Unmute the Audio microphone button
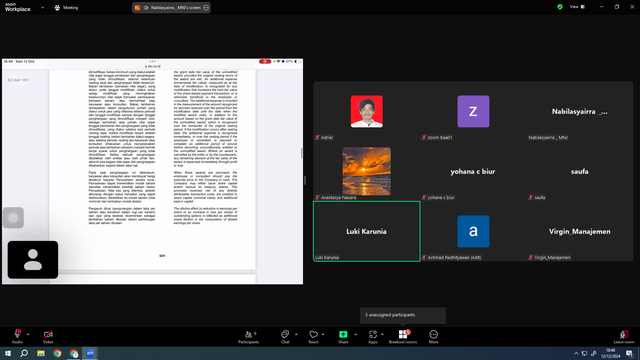This screenshot has height=360, width=640. tap(17, 336)
